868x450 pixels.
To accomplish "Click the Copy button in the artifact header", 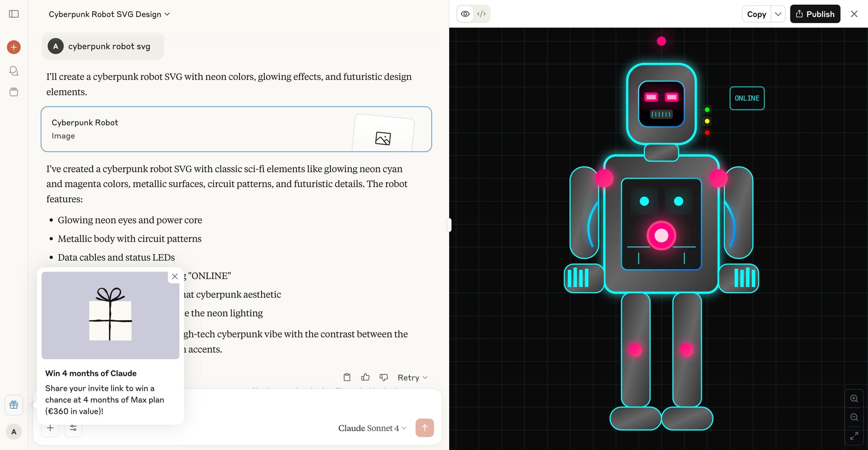I will (756, 14).
